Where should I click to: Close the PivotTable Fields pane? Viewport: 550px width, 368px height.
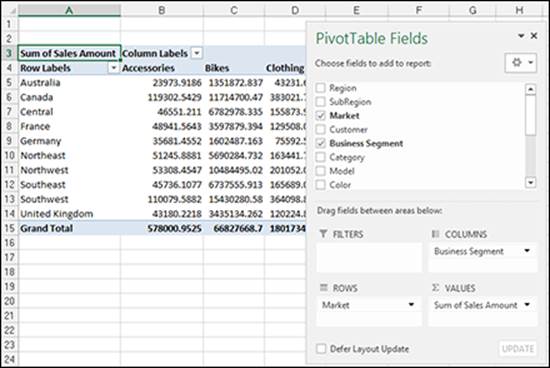coord(534,36)
